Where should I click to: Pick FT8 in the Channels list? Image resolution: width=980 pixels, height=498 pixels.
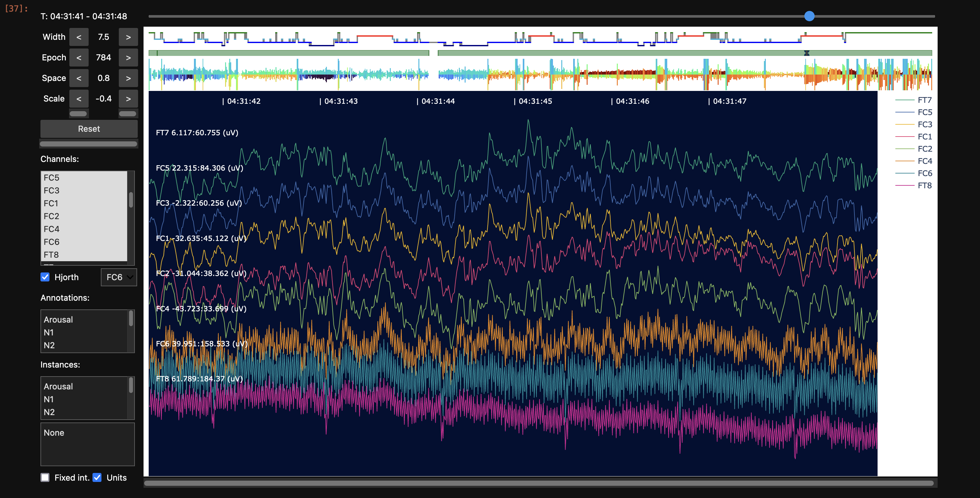click(51, 255)
